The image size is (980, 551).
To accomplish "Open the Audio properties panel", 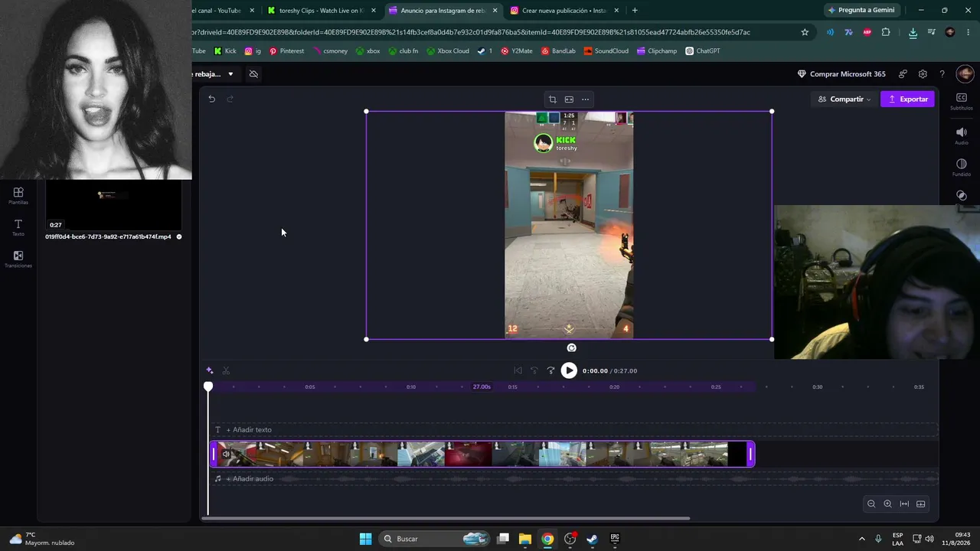I will pyautogui.click(x=962, y=135).
